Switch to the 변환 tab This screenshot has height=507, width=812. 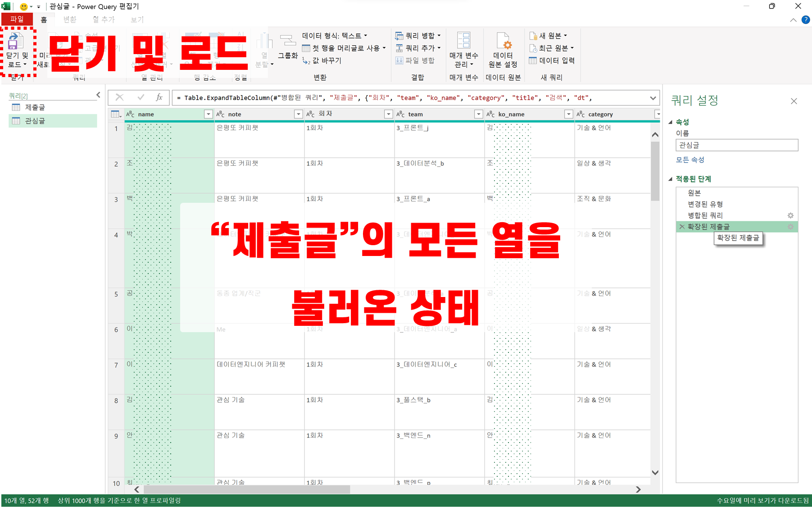(x=70, y=19)
